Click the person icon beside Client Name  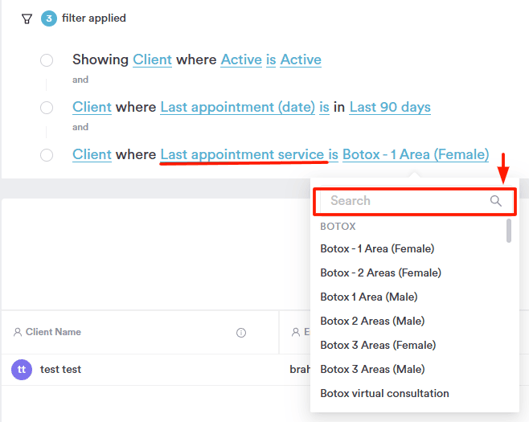click(x=18, y=332)
